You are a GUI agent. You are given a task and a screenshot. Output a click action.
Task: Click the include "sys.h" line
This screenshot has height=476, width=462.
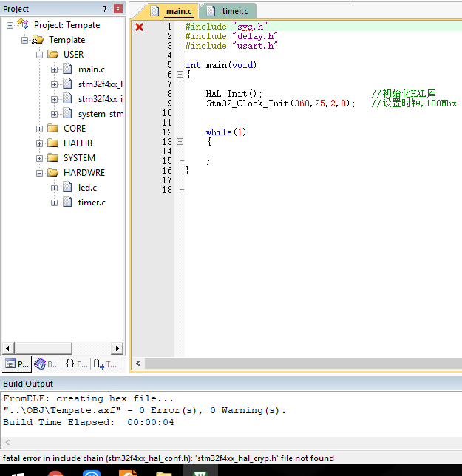[x=226, y=27]
